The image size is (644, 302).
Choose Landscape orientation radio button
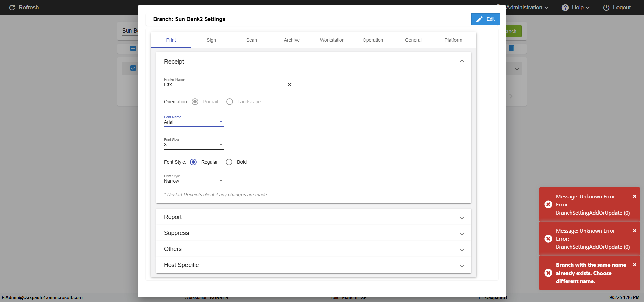click(230, 102)
